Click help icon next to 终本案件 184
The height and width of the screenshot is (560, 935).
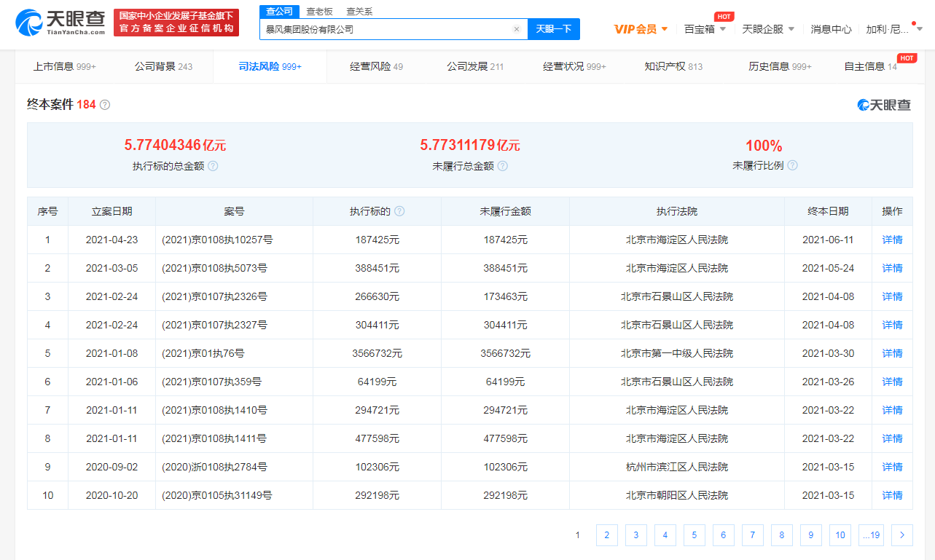tap(105, 105)
